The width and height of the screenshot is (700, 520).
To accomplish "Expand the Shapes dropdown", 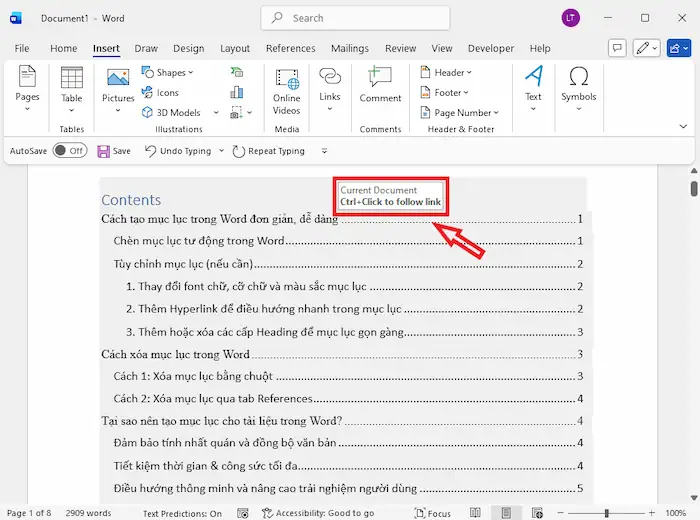I will (x=168, y=72).
